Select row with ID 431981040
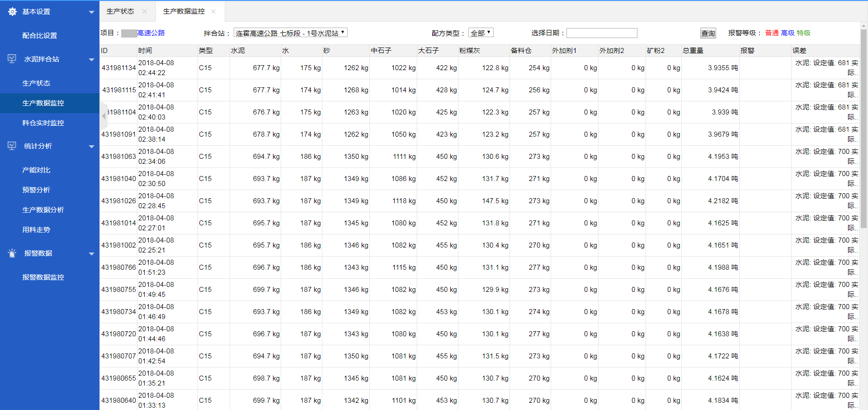Viewport: 868px width, 410px height. (479, 179)
